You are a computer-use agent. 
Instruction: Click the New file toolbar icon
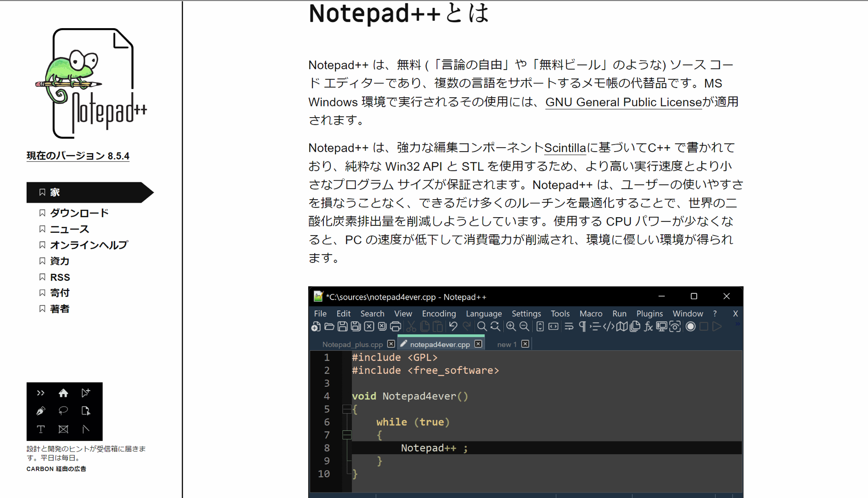(316, 327)
